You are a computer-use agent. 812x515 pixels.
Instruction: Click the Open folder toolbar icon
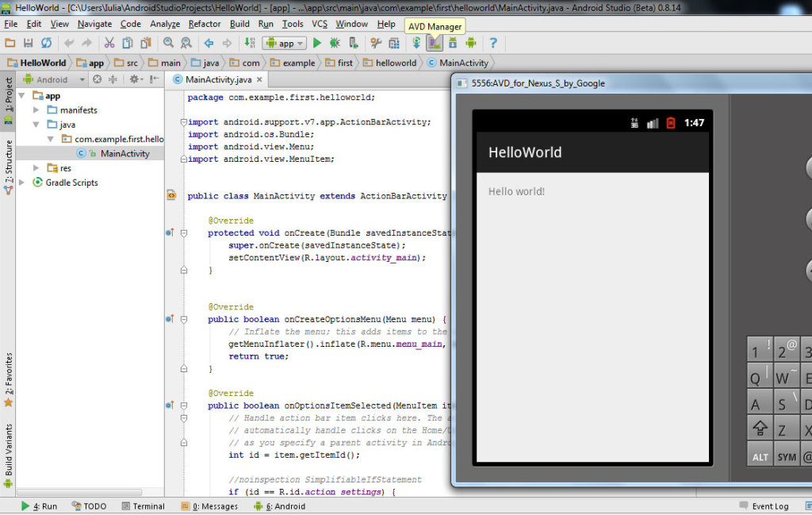[x=10, y=44]
